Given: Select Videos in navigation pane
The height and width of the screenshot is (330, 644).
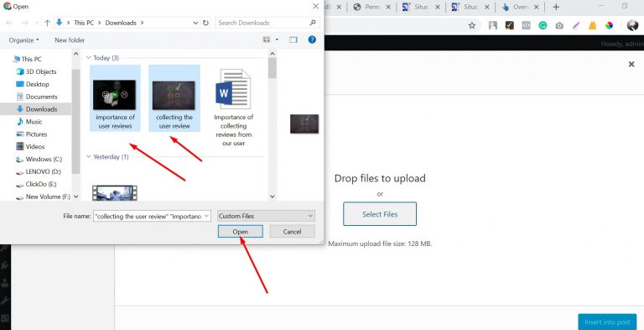Looking at the screenshot, I should point(30,146).
